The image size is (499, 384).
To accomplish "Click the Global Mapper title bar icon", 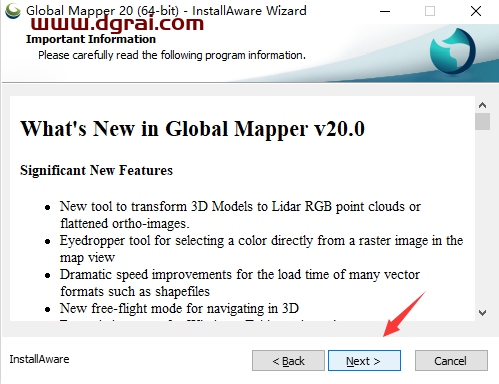I will 13,11.
